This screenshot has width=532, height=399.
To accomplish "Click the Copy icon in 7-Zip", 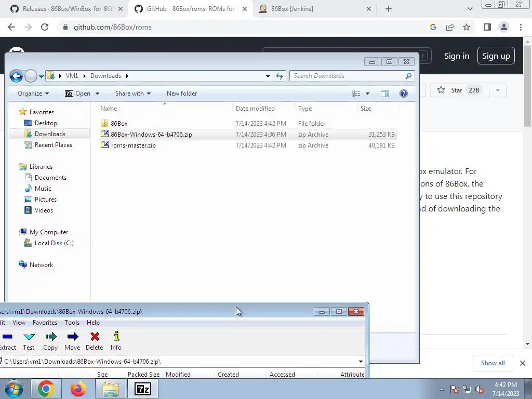I will (50, 337).
